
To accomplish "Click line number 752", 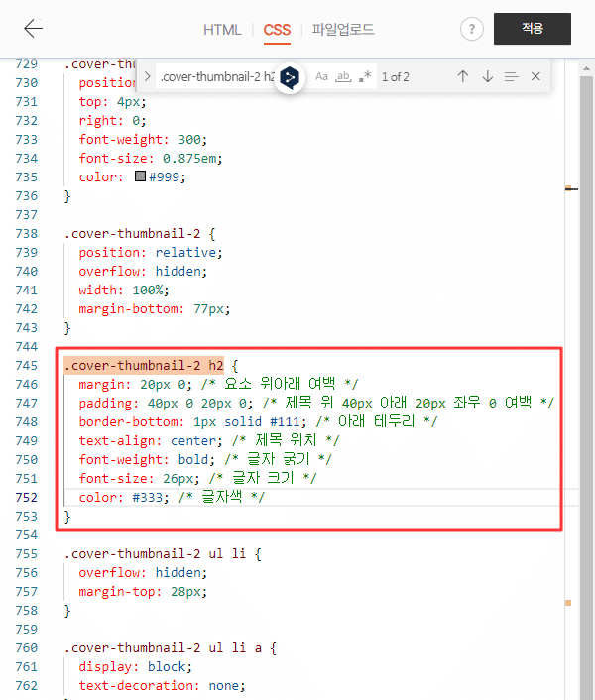I will [27, 498].
